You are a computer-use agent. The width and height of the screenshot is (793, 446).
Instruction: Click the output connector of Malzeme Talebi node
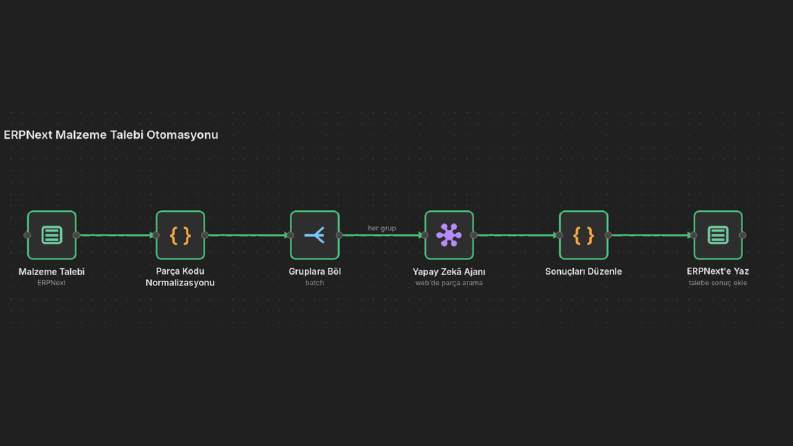coord(76,235)
